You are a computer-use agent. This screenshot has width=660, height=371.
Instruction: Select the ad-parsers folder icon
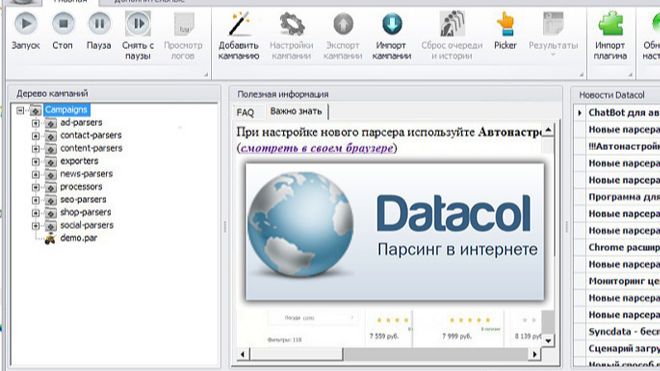point(51,123)
